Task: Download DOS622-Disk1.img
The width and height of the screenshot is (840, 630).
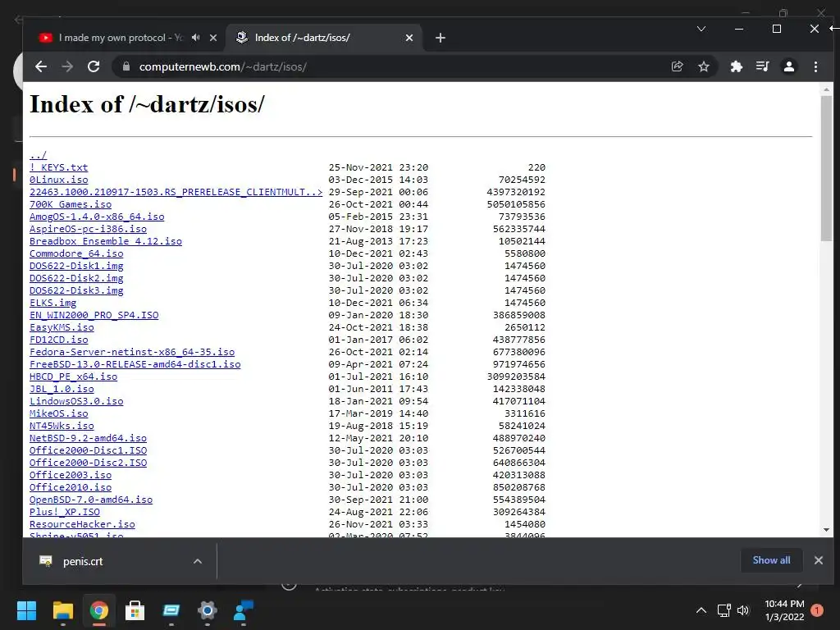Action: 76,267
